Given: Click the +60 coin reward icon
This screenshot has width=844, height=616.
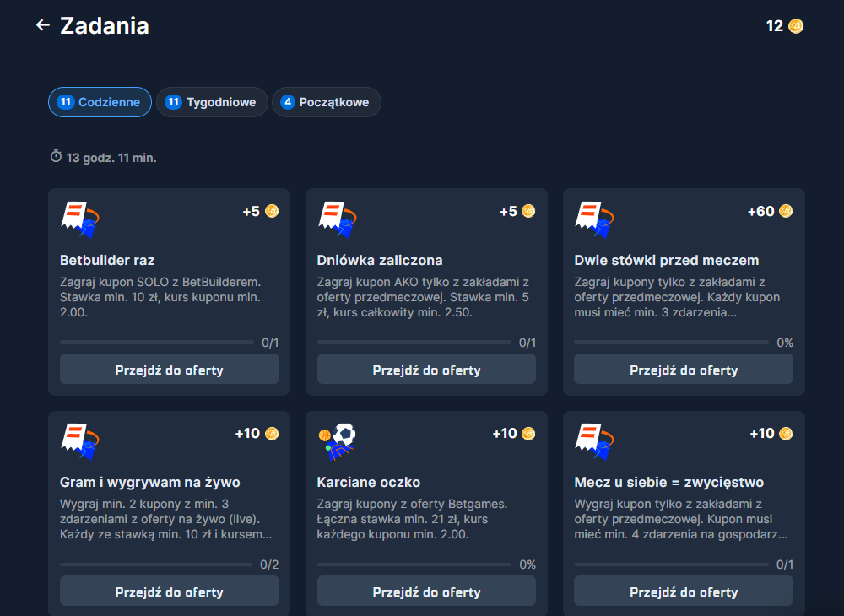Looking at the screenshot, I should (x=786, y=211).
